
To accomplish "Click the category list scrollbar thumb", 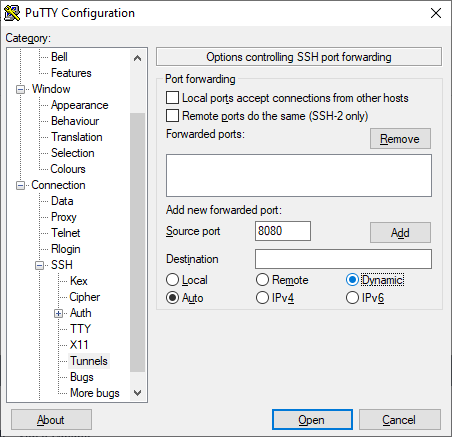I will [x=137, y=242].
